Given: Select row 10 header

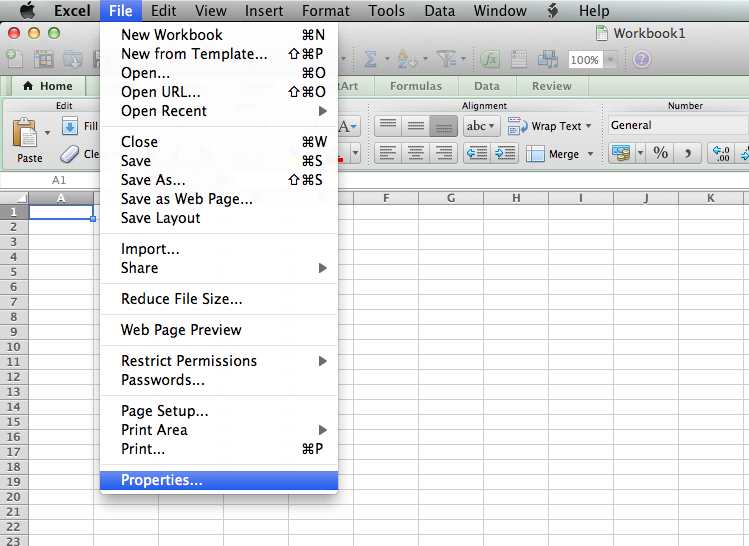Looking at the screenshot, I should pos(13,347).
